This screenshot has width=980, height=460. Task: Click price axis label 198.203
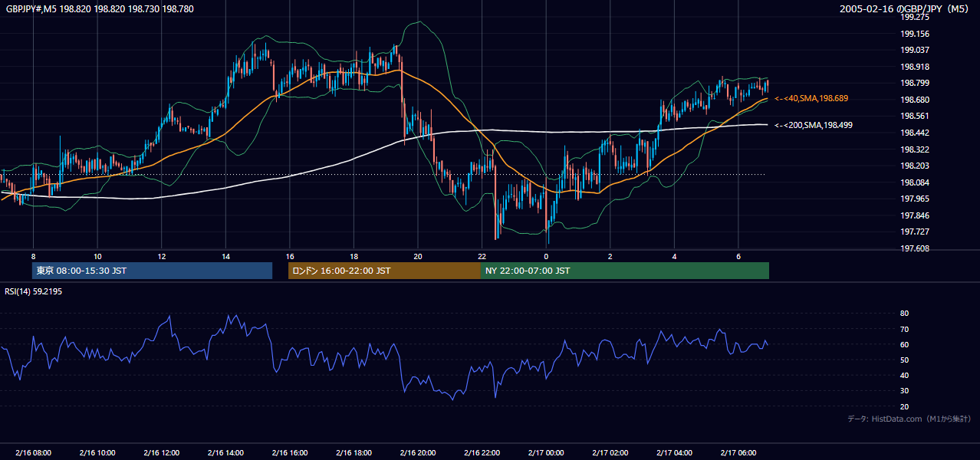point(915,166)
